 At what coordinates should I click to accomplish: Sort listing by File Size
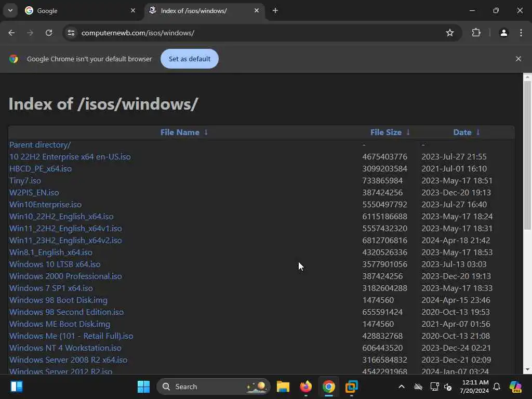point(386,132)
